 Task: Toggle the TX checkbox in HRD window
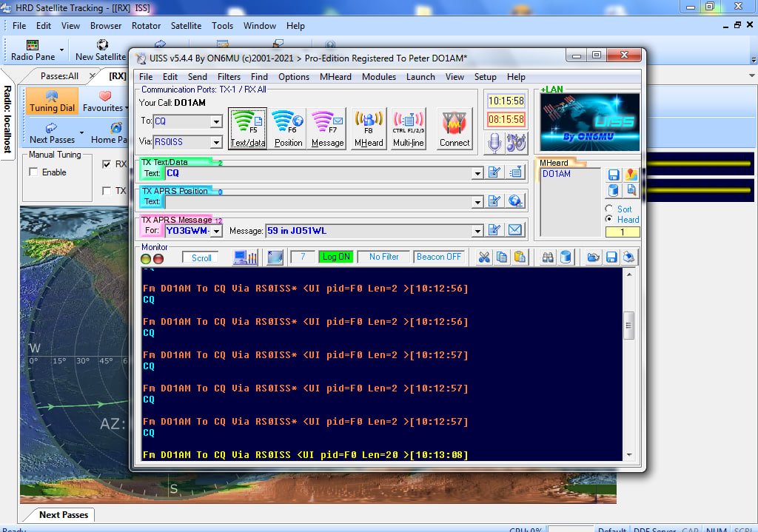click(107, 191)
